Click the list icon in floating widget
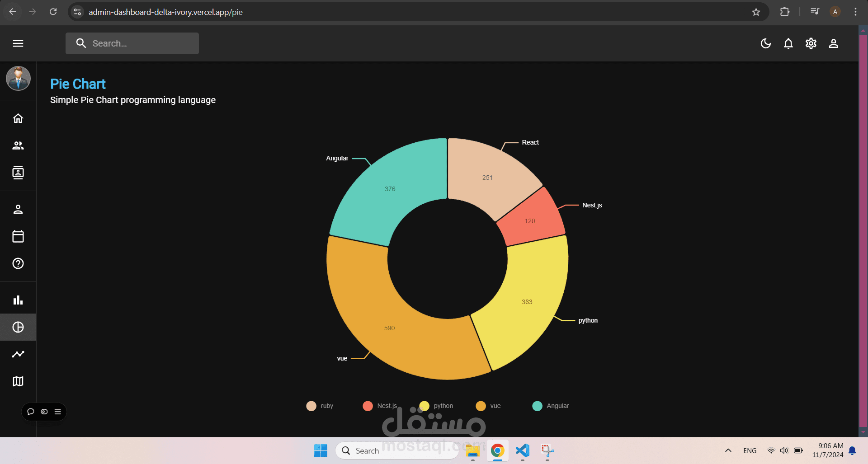This screenshot has height=464, width=868. tap(58, 412)
